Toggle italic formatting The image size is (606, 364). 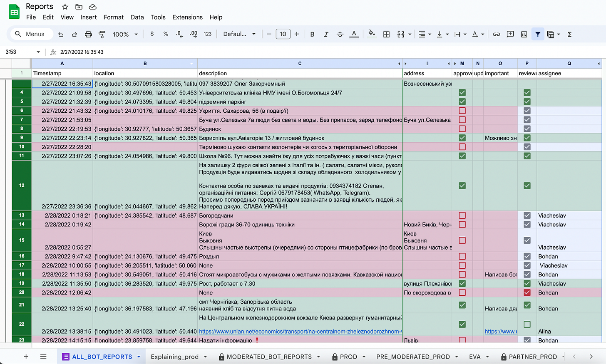(326, 35)
